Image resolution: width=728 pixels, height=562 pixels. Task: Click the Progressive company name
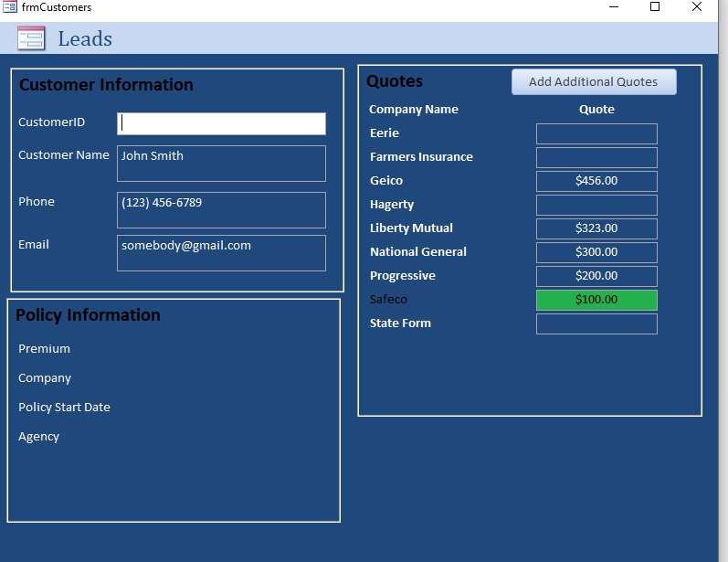coord(403,275)
